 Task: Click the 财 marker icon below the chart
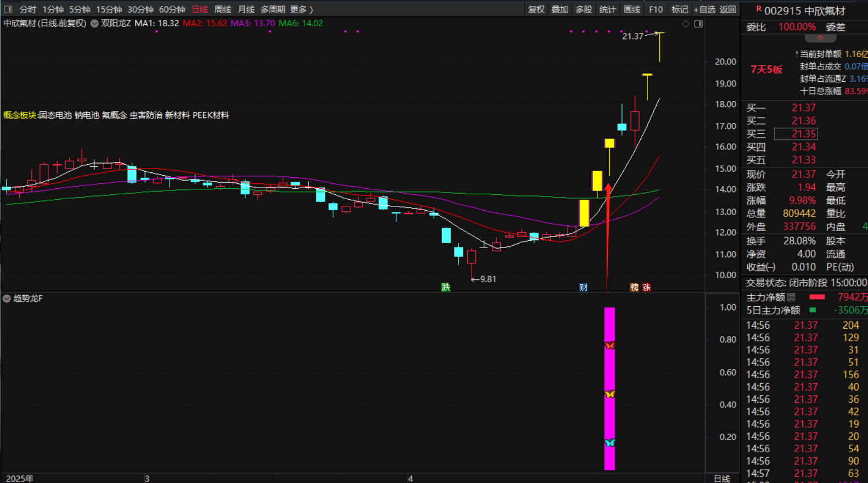(x=583, y=287)
